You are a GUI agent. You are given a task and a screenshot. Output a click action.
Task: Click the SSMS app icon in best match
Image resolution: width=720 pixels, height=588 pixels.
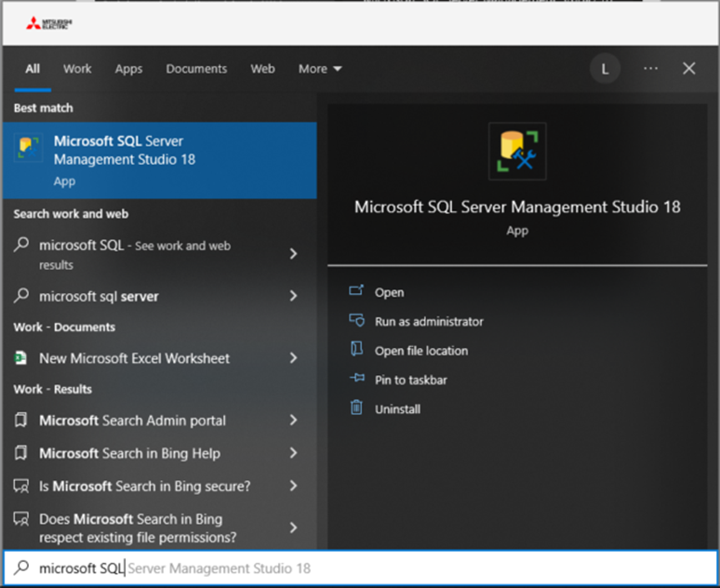tap(28, 147)
